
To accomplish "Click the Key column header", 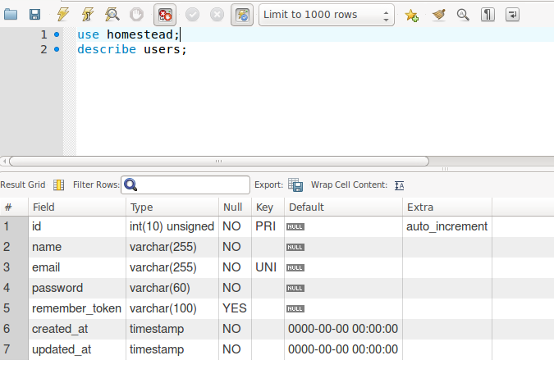I will coord(268,207).
